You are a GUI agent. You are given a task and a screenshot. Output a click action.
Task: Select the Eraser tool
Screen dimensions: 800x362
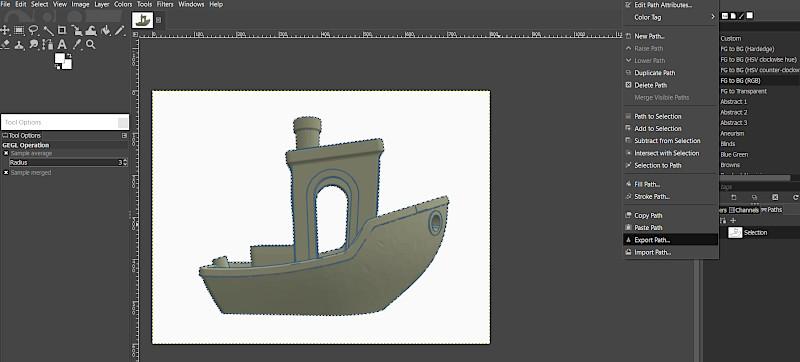[x=6, y=45]
